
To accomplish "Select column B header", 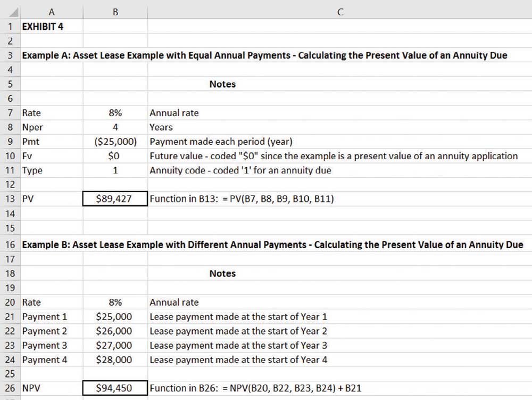I will coord(115,12).
